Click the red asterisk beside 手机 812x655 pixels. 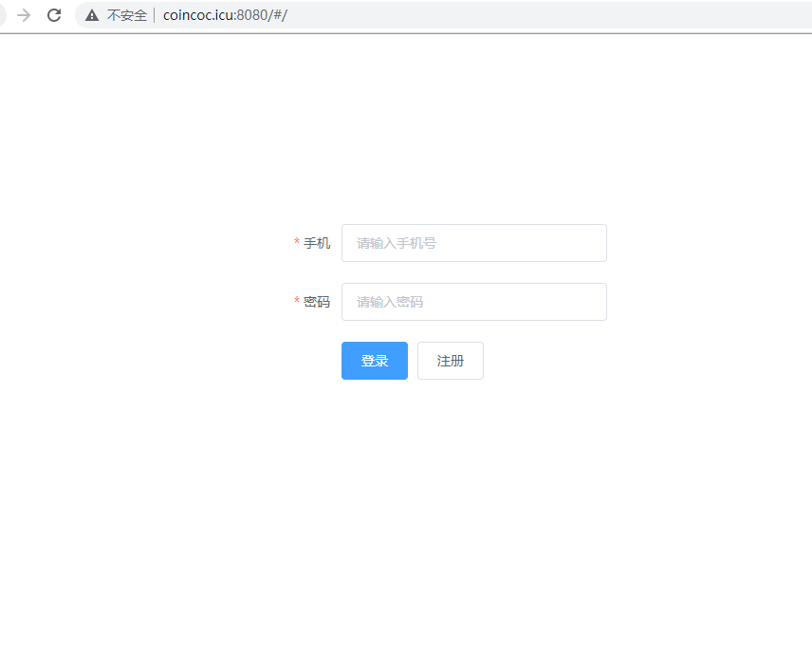pos(297,244)
